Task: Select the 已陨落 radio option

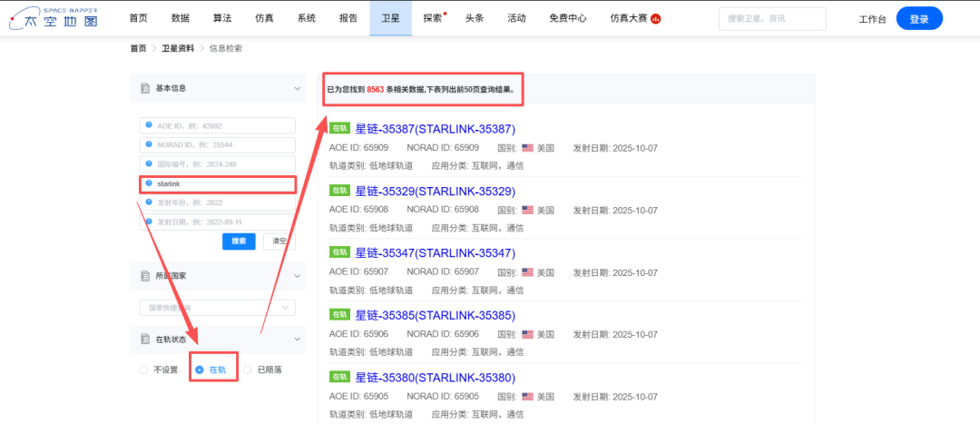Action: pos(248,370)
